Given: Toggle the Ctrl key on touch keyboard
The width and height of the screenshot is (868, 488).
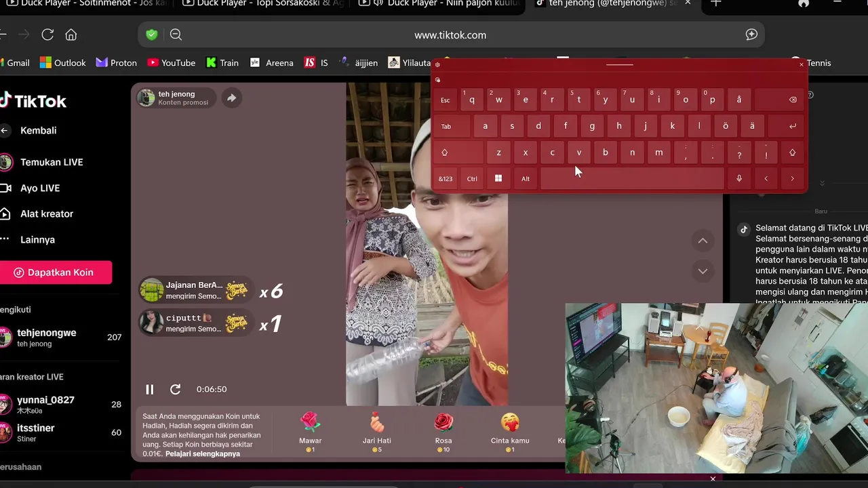Looking at the screenshot, I should [x=472, y=179].
